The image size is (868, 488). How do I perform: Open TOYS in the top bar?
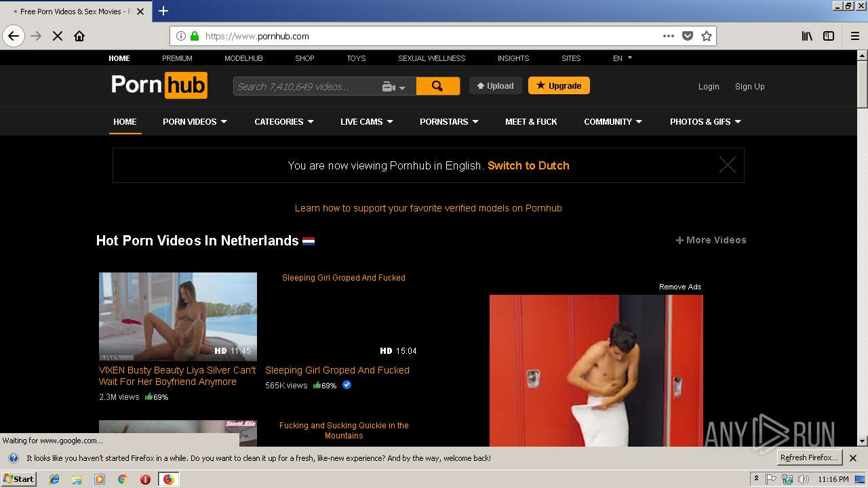tap(356, 58)
